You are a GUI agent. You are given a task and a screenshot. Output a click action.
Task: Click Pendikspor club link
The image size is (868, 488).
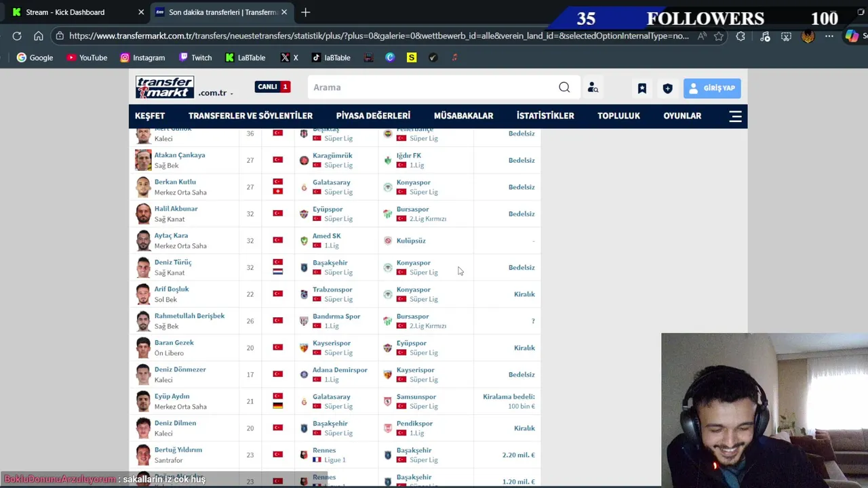tap(414, 424)
